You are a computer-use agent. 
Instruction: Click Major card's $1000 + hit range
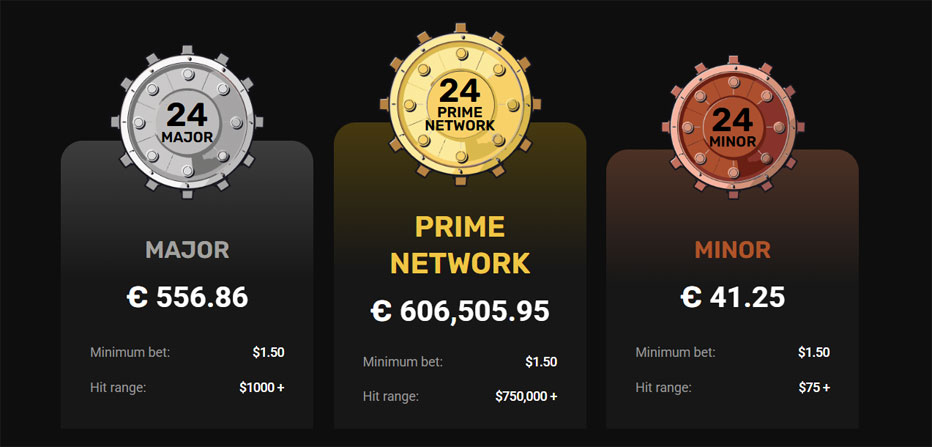point(262,388)
